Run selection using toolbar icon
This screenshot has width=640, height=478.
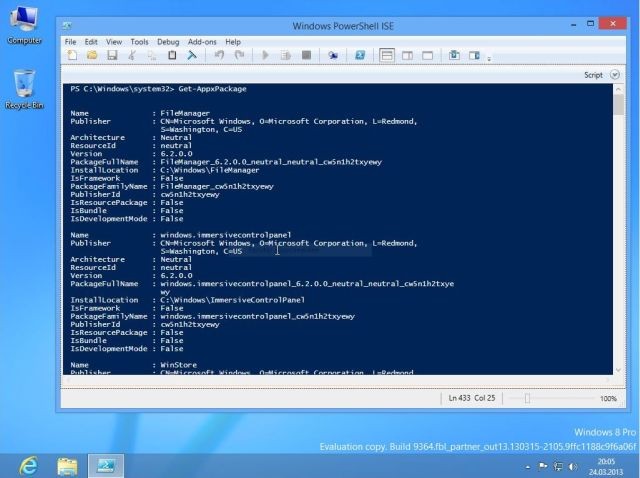[286, 55]
